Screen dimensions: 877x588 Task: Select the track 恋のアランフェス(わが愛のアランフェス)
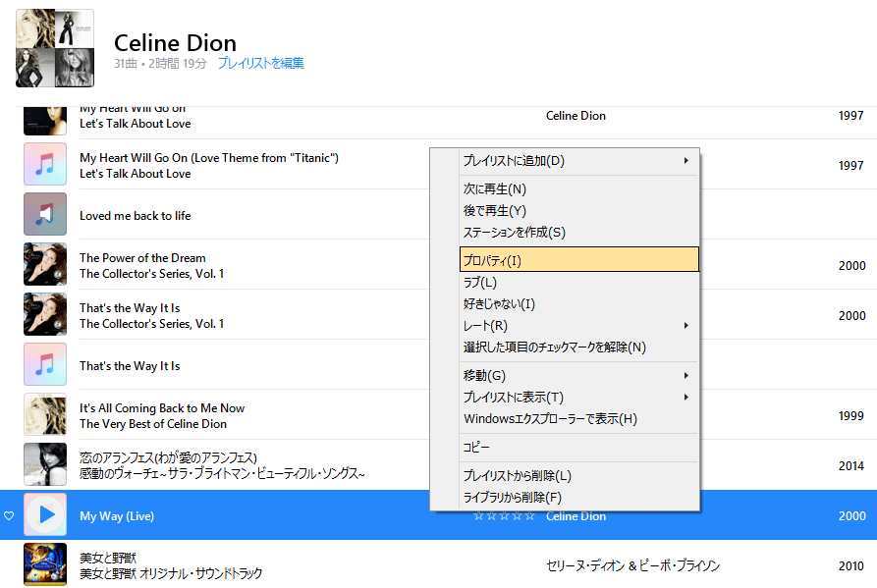pos(168,457)
